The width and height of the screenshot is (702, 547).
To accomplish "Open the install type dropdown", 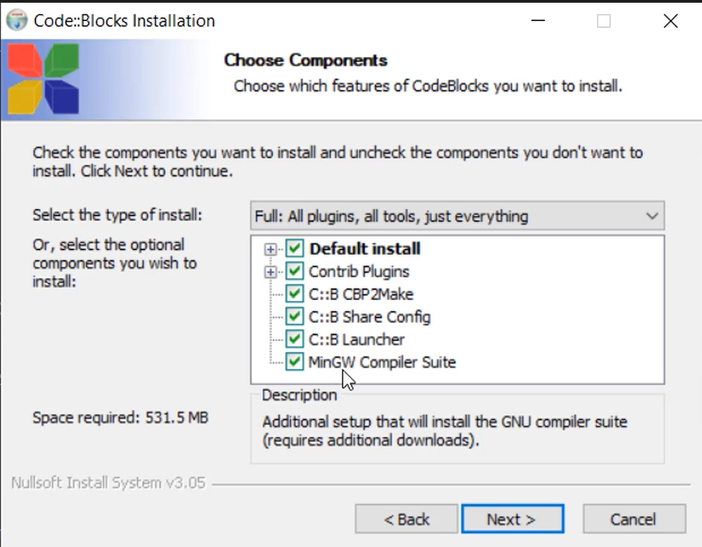I will pyautogui.click(x=457, y=216).
